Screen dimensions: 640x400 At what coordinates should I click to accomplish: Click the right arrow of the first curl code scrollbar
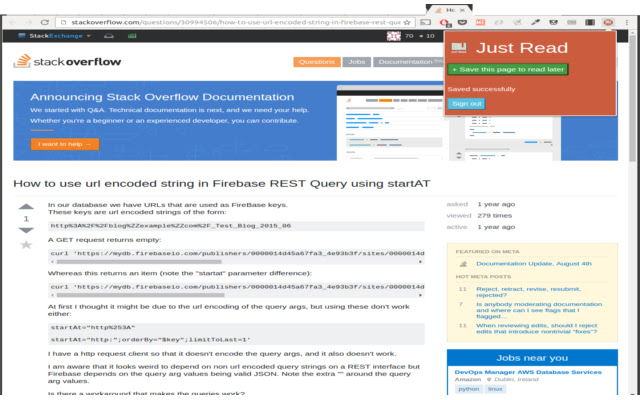420,262
